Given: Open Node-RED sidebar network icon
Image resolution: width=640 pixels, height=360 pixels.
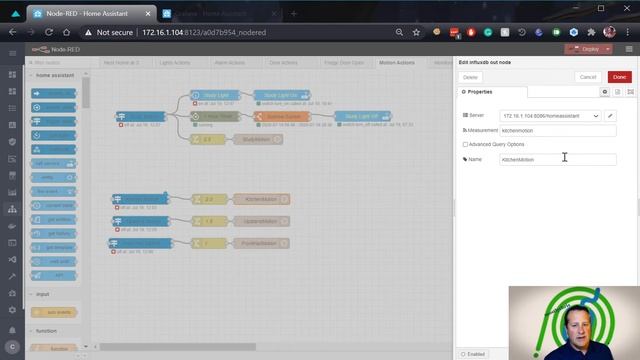Looking at the screenshot, I should 12,209.
